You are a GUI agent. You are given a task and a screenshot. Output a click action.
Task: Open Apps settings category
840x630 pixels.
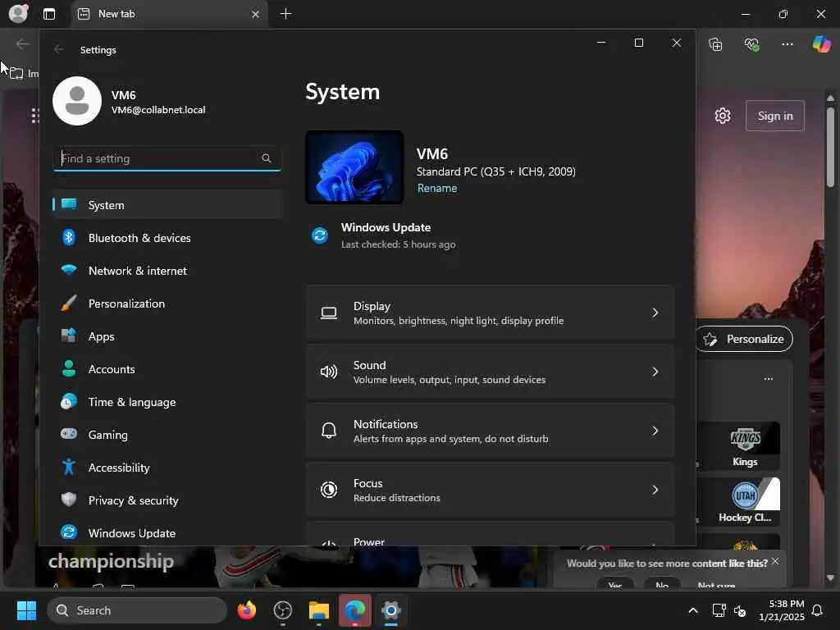167,336
